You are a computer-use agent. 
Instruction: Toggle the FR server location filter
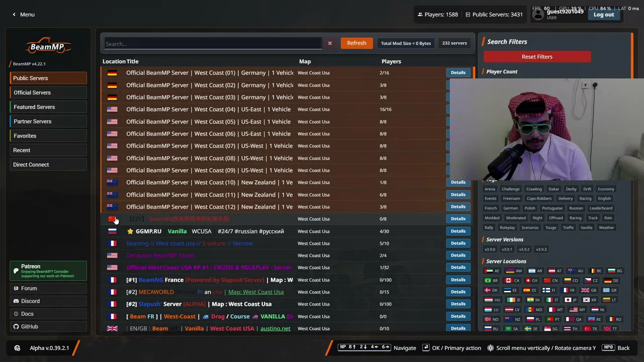(569, 291)
